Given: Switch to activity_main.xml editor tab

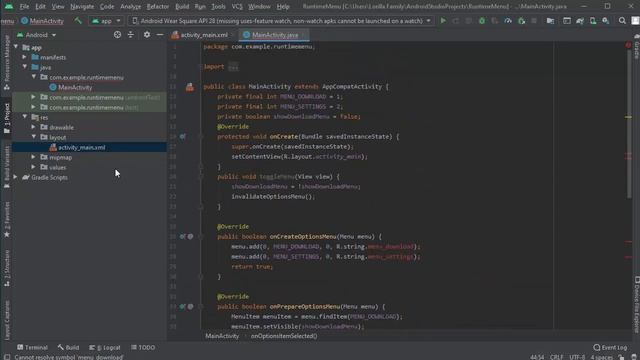Looking at the screenshot, I should coord(200,35).
